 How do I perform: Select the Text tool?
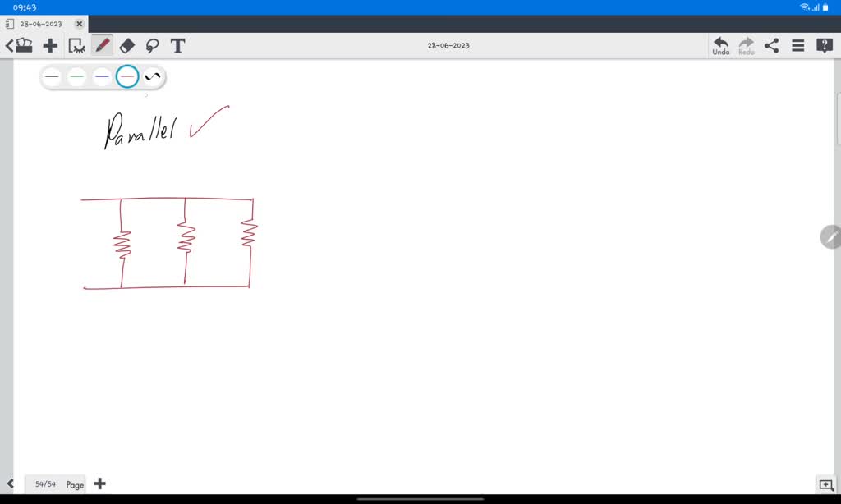point(177,46)
